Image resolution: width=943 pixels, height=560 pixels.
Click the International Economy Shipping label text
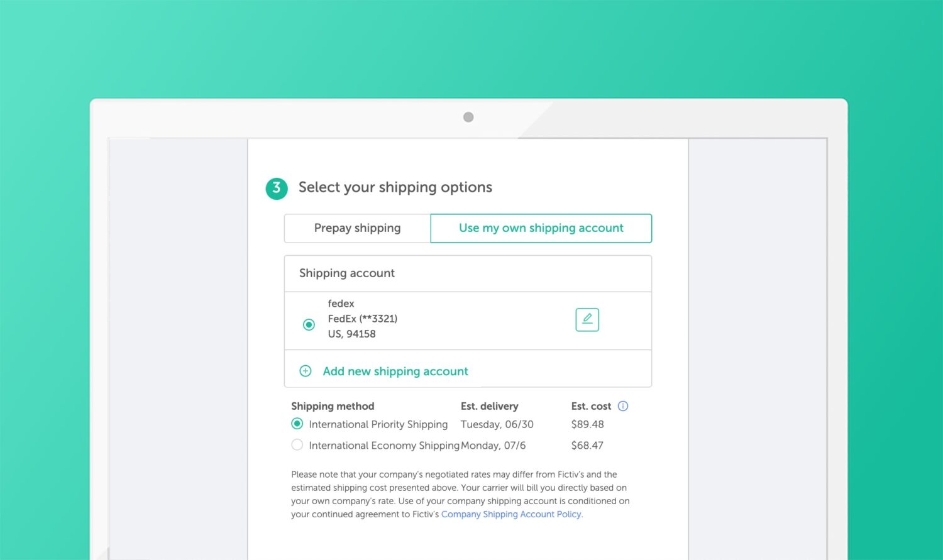[384, 446]
